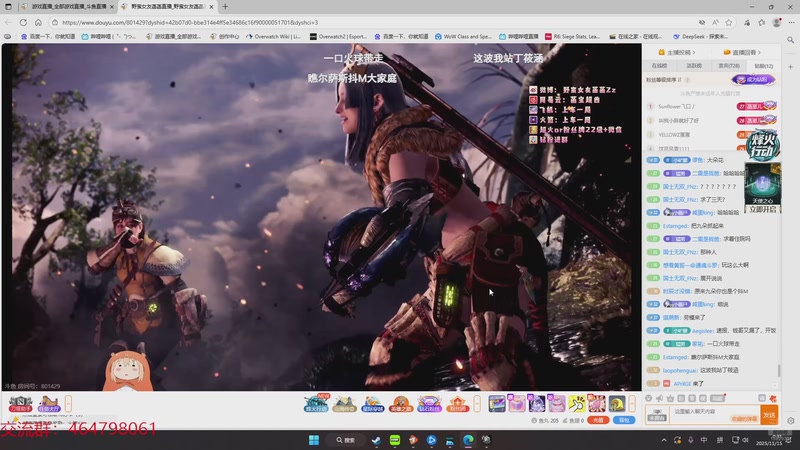800x450 pixels.
Task: Click the chat message input field
Action: click(713, 414)
